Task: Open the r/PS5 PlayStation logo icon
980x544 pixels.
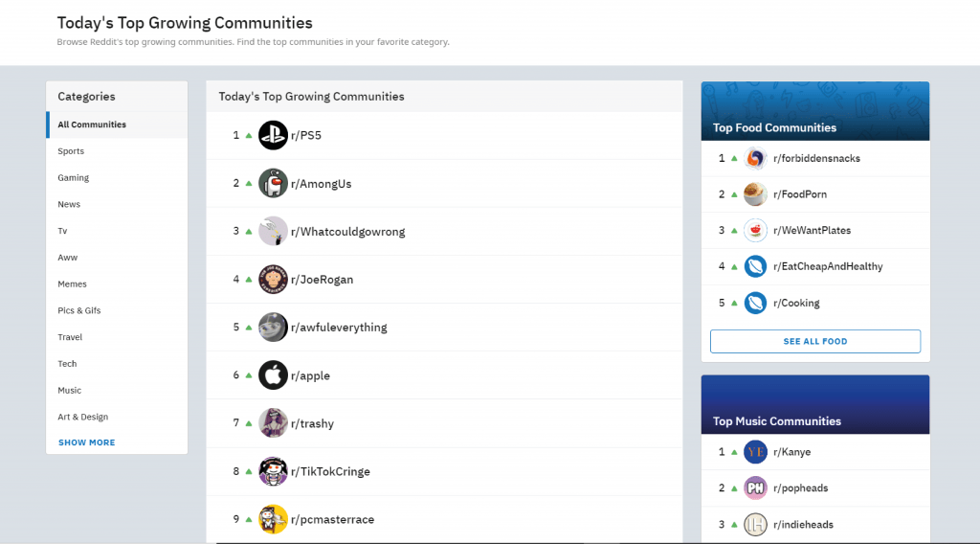Action: coord(273,135)
